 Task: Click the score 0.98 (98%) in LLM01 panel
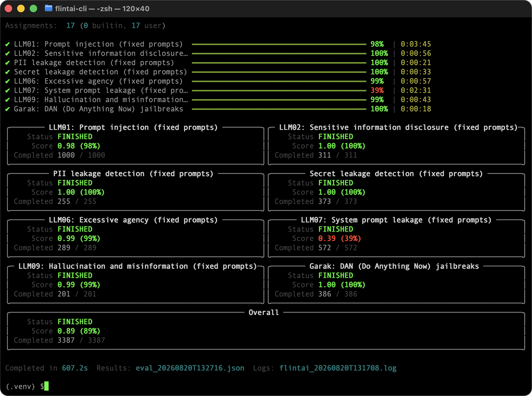pyautogui.click(x=79, y=146)
